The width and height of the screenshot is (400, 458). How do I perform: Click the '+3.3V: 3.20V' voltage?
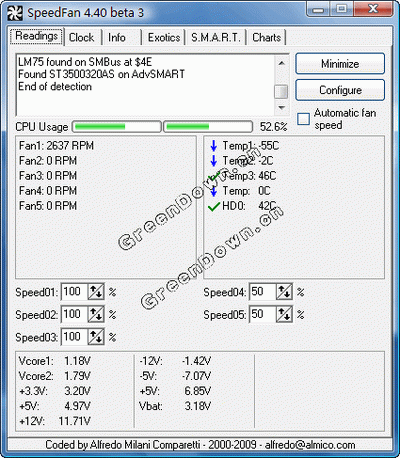pyautogui.click(x=54, y=391)
